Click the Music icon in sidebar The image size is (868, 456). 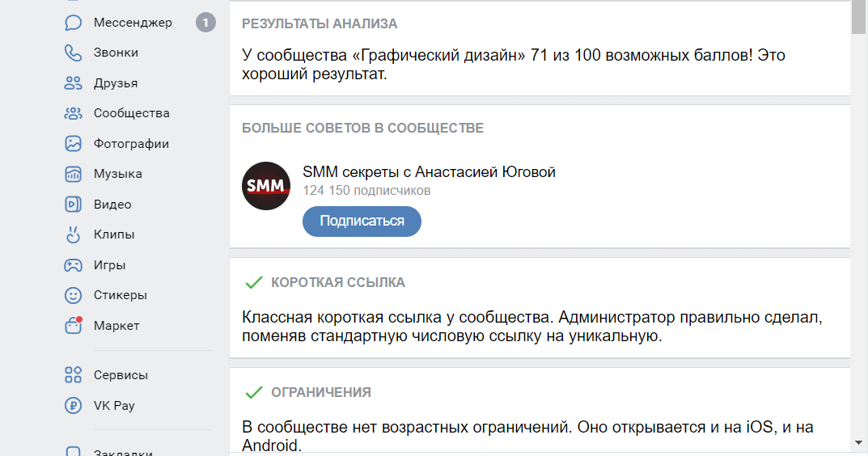74,174
